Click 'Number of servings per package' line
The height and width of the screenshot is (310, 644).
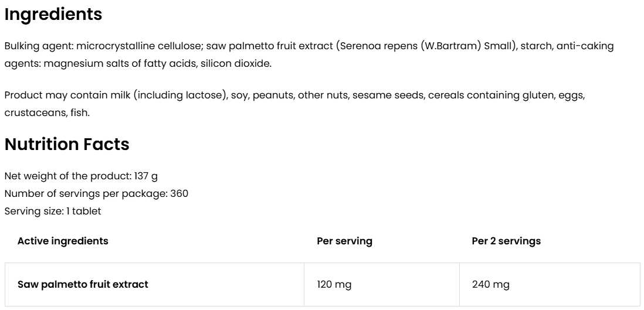click(96, 193)
